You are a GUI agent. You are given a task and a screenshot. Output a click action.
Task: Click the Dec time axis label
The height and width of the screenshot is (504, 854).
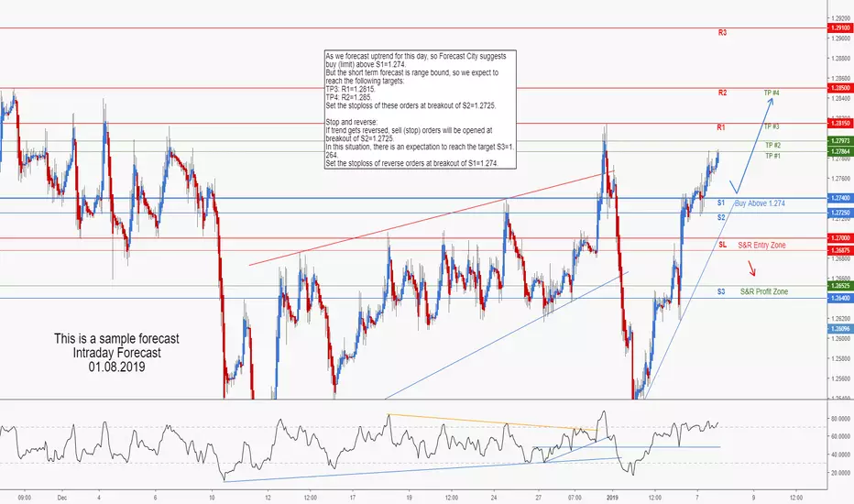pos(61,498)
